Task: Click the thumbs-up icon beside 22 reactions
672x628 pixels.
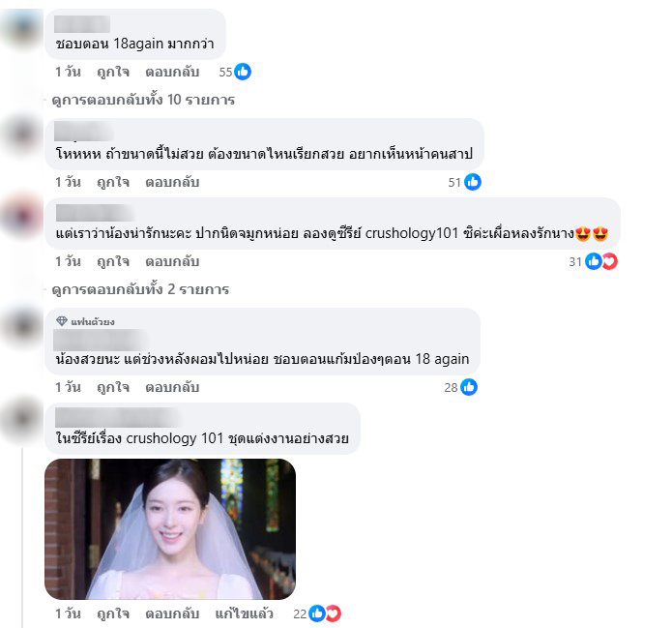Action: (317, 613)
